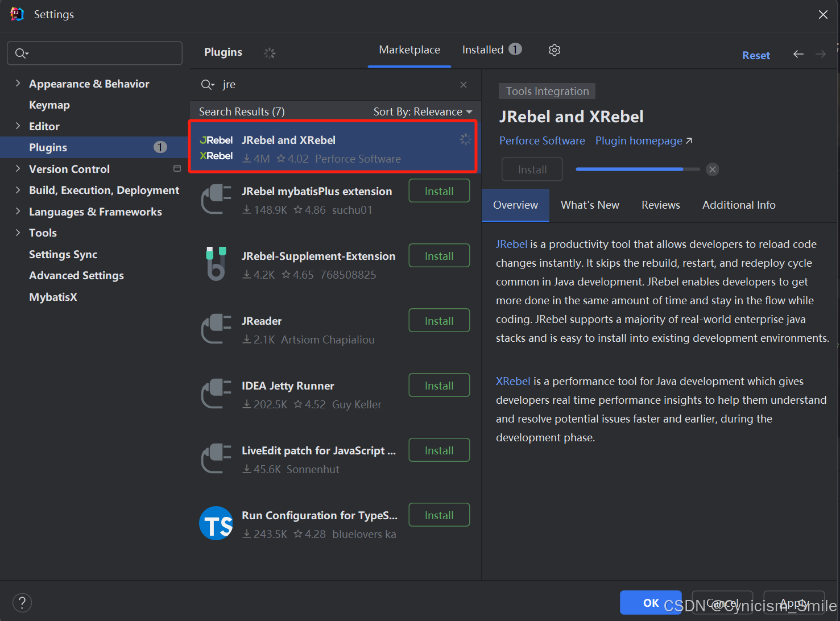Click the JRebel-Supplement-Extension icon
The image size is (840, 621).
216,264
